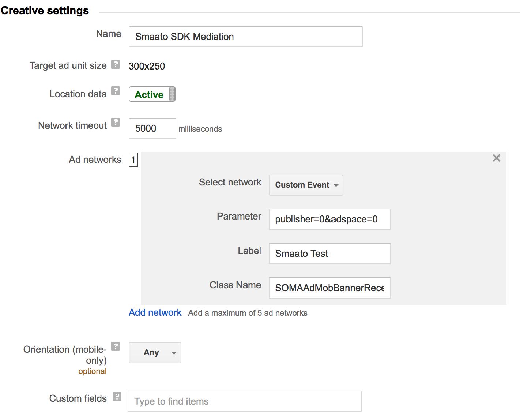The image size is (520, 420).
Task: Remove ad network with X icon
Action: (496, 158)
